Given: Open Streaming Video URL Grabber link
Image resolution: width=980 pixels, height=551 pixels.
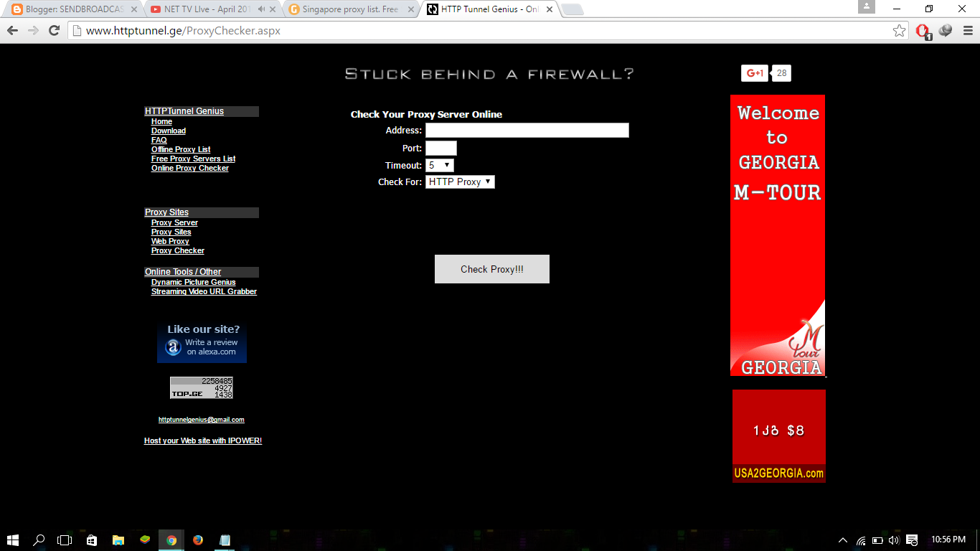Looking at the screenshot, I should coord(204,292).
